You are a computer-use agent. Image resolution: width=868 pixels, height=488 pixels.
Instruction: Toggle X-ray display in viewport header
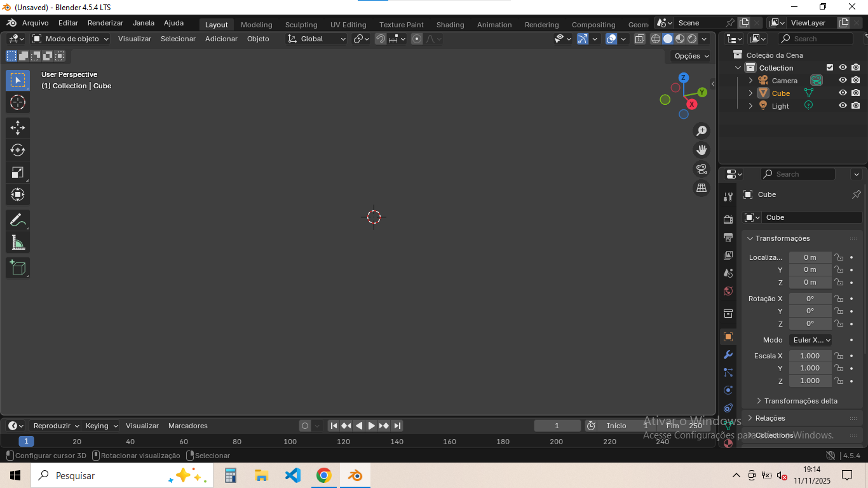point(640,39)
